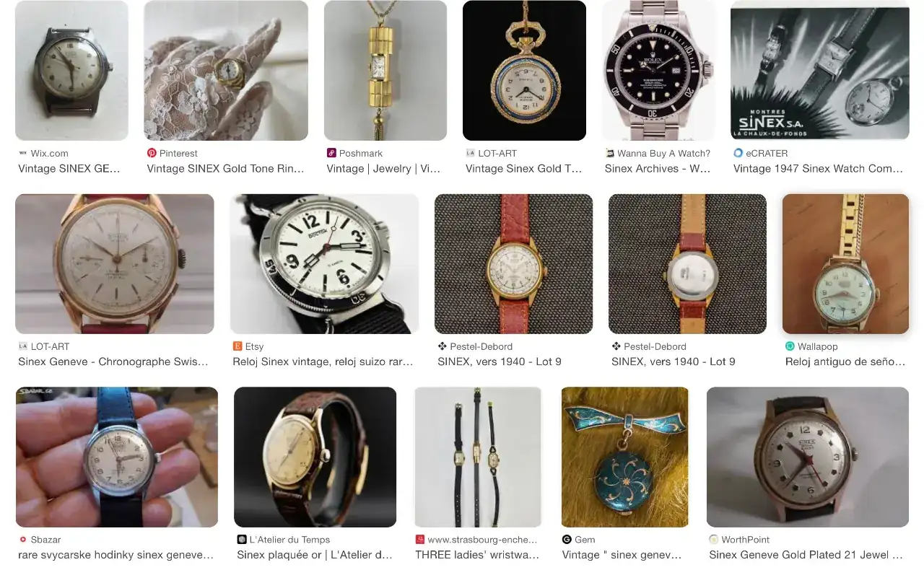Open 'Sinex Geneve - Chronographe Swiss' link
Viewport: 924px width, 570px height.
(113, 362)
